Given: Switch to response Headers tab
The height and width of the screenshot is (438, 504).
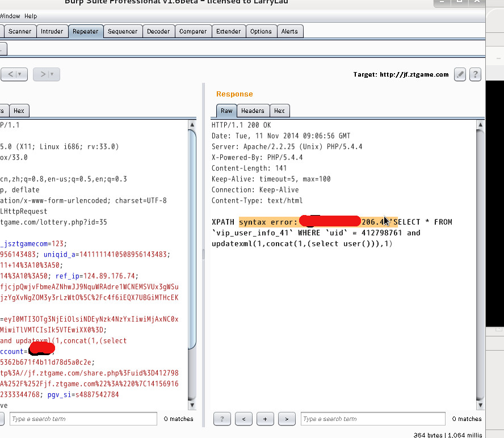Looking at the screenshot, I should 253,111.
